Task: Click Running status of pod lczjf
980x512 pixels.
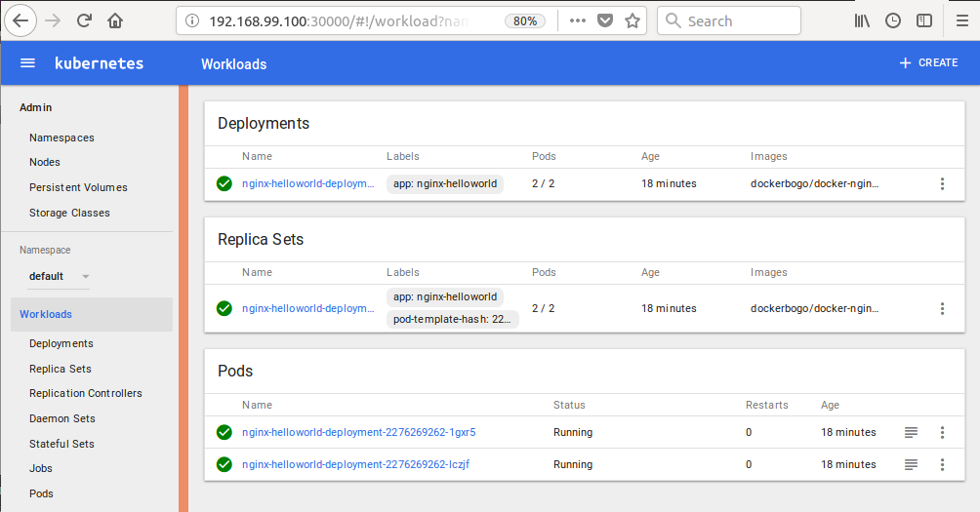Action: tap(573, 464)
